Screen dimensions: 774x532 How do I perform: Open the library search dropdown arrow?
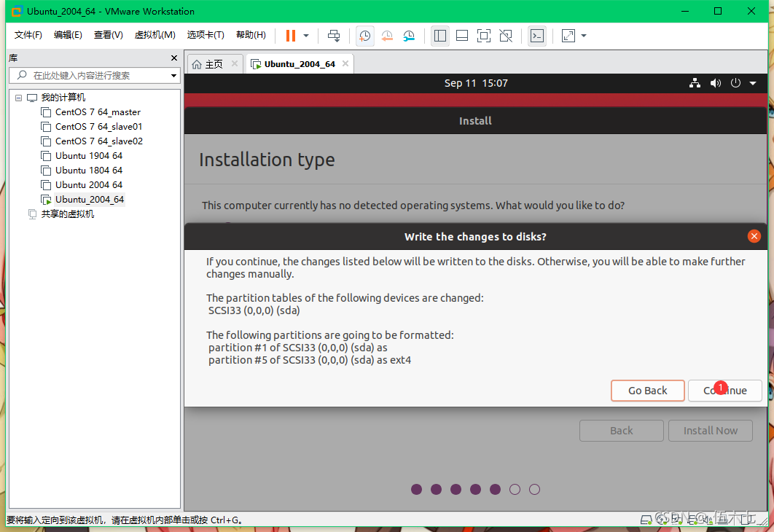(173, 76)
